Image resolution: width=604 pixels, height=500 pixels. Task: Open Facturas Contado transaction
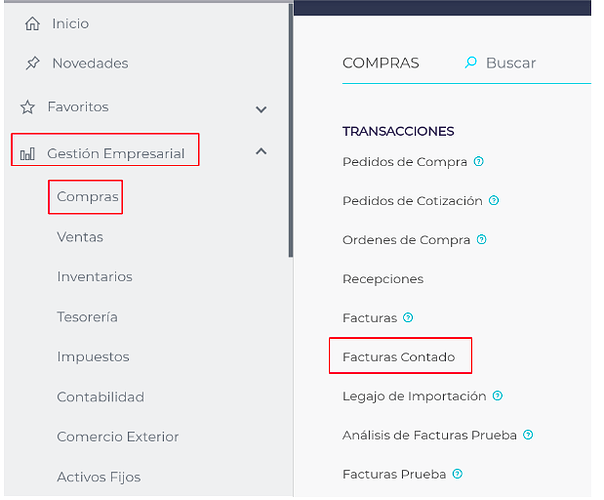point(398,357)
